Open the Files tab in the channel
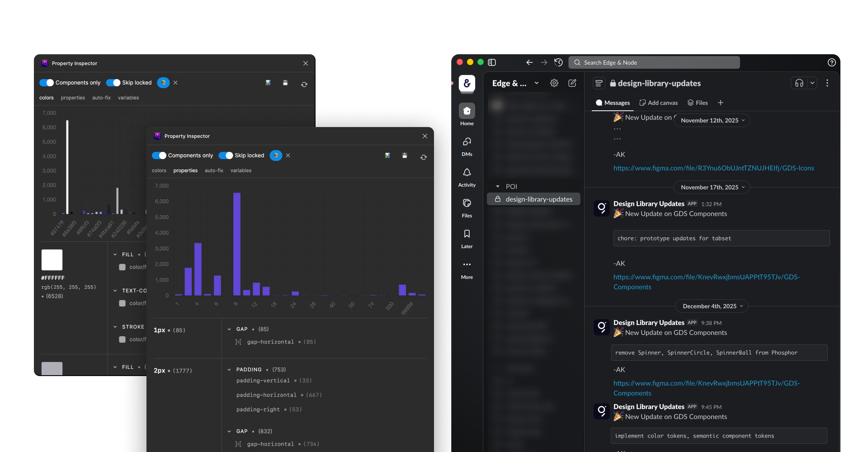The image size is (868, 452). 698,103
